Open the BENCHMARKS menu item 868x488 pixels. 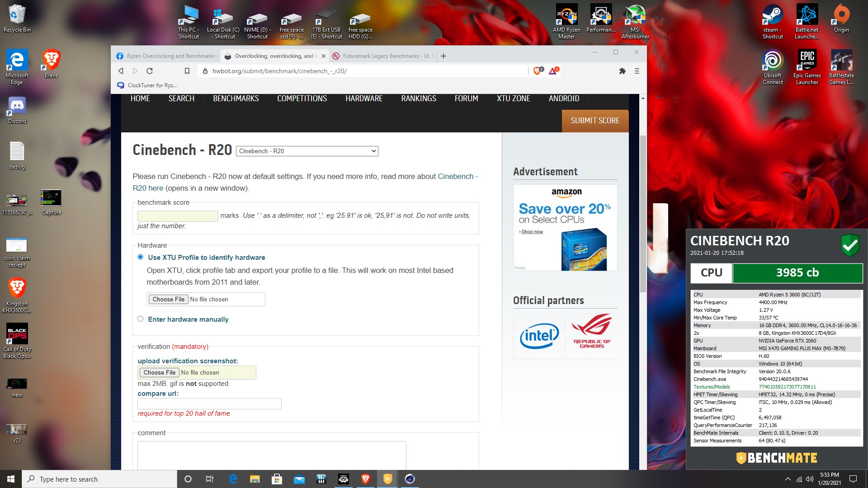[236, 99]
